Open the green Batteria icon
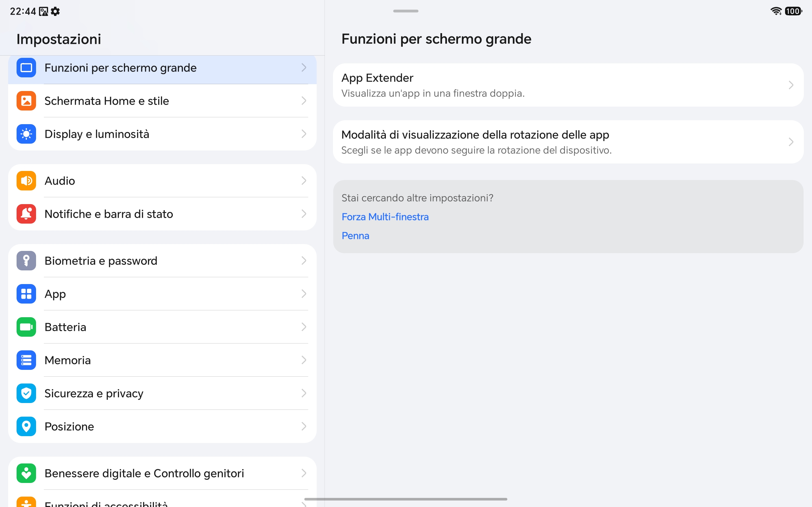This screenshot has width=812, height=507. click(x=26, y=327)
